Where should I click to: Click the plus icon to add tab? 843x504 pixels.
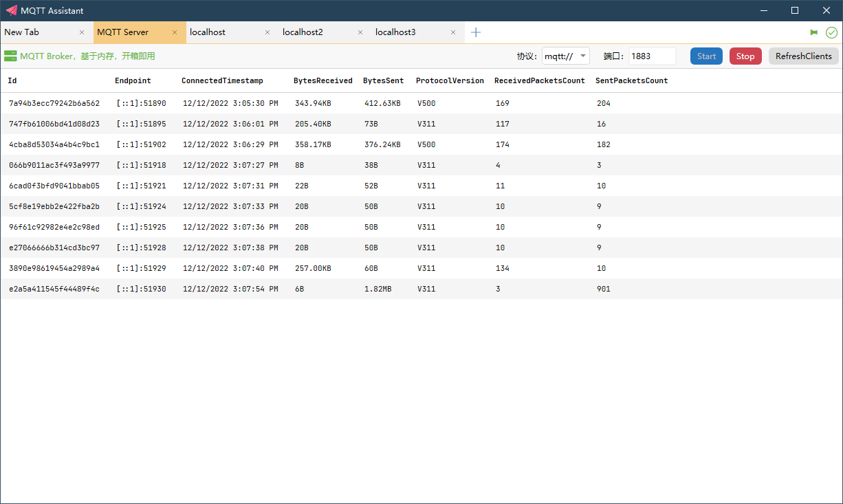pos(476,32)
